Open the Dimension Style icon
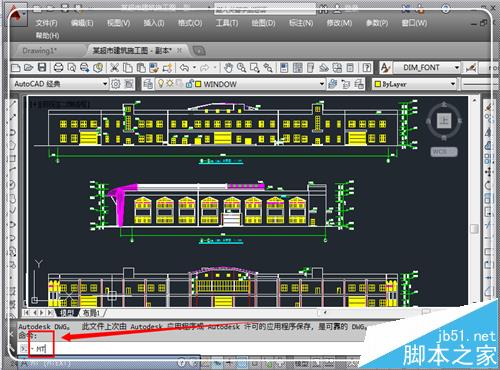Viewport: 500px width, 370px height. 471,68
